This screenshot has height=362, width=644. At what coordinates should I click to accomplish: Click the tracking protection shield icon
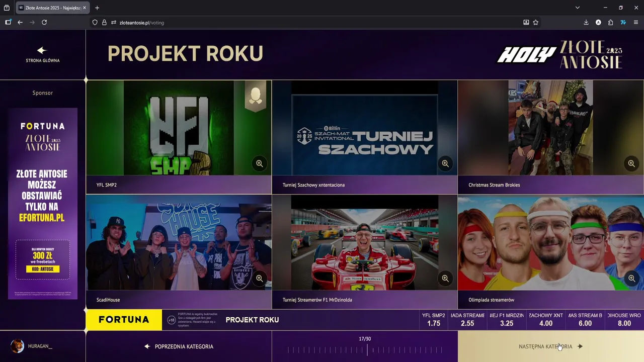95,22
